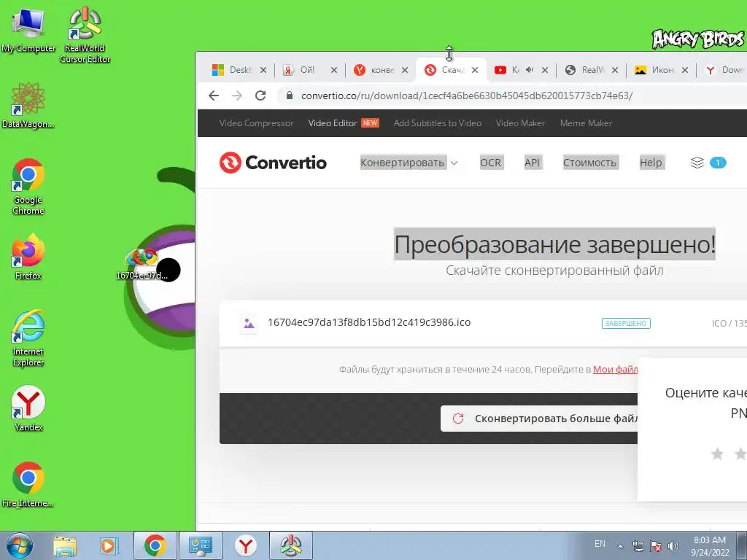Reload the Convertio page
747x560 pixels.
tap(260, 96)
